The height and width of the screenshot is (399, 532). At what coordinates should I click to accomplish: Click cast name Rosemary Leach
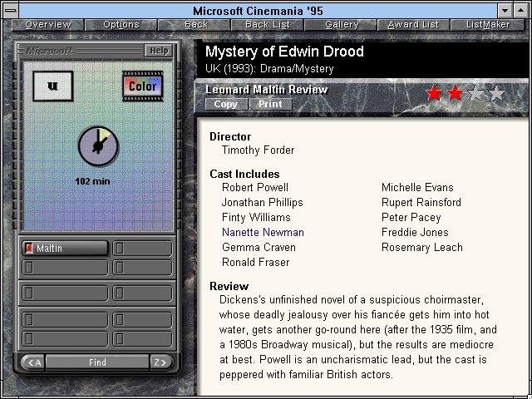click(x=422, y=248)
